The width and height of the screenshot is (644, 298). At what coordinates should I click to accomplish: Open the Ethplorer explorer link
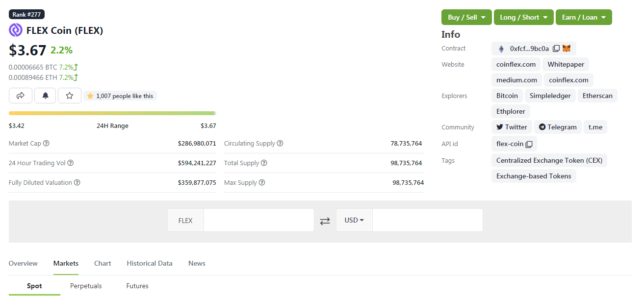click(x=511, y=111)
